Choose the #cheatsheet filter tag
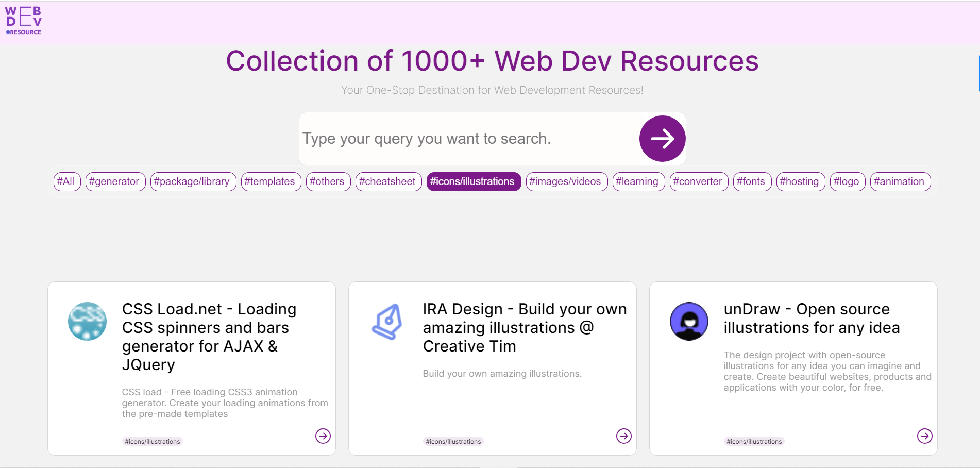 [388, 181]
